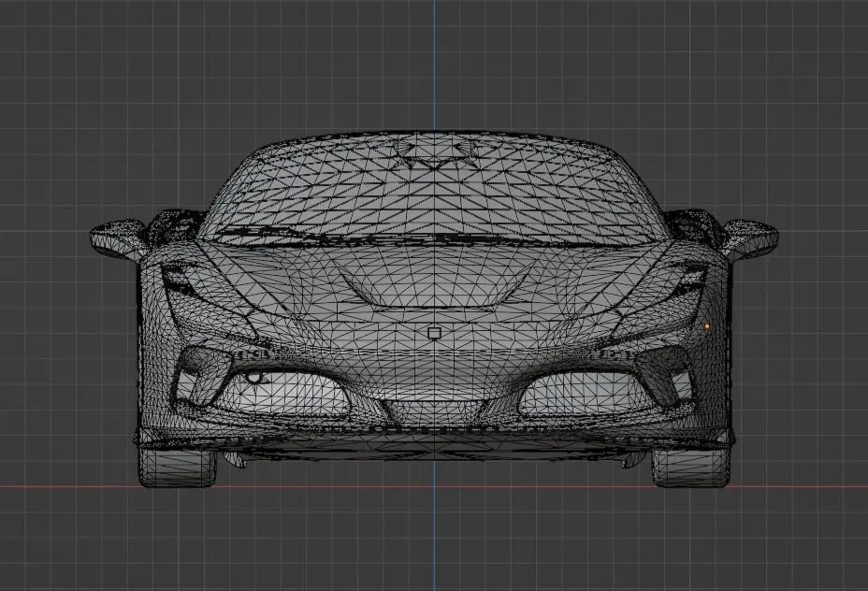Click the front wheel at left of viewport
Image resolution: width=868 pixels, height=591 pixels.
(177, 468)
